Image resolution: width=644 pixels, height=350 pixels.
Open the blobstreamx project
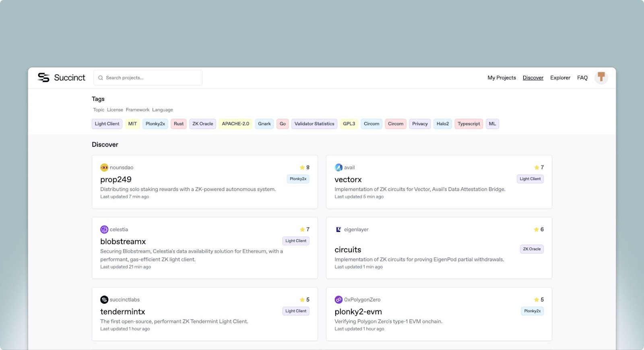[123, 241]
